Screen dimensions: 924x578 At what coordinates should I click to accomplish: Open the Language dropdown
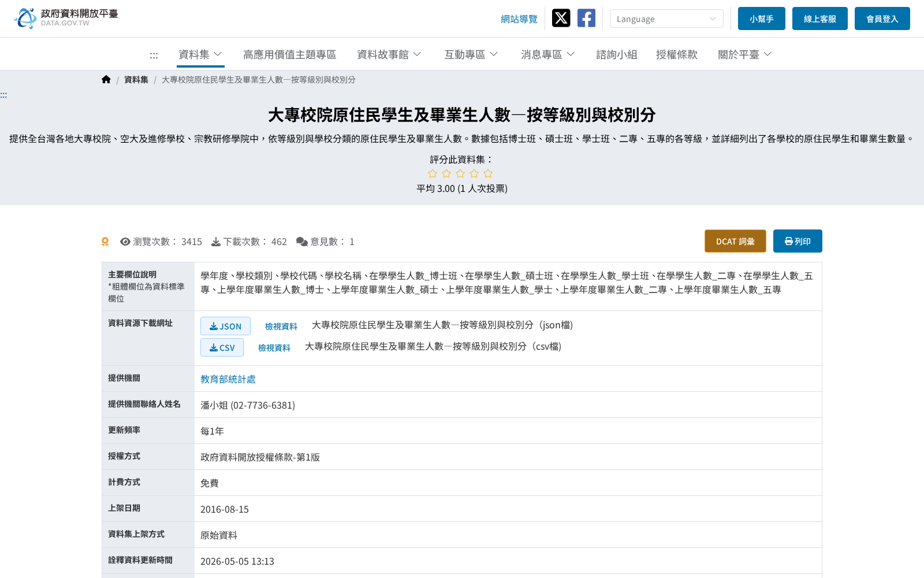(666, 18)
